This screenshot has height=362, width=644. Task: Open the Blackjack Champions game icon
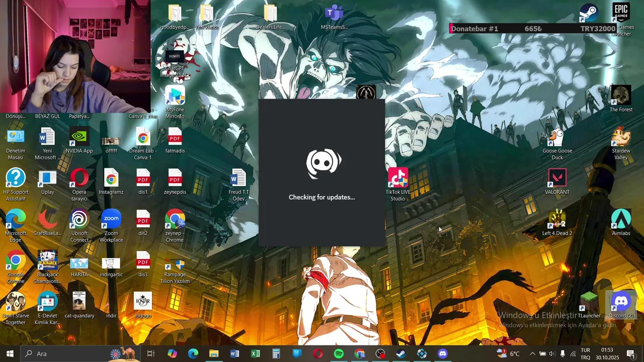click(47, 267)
